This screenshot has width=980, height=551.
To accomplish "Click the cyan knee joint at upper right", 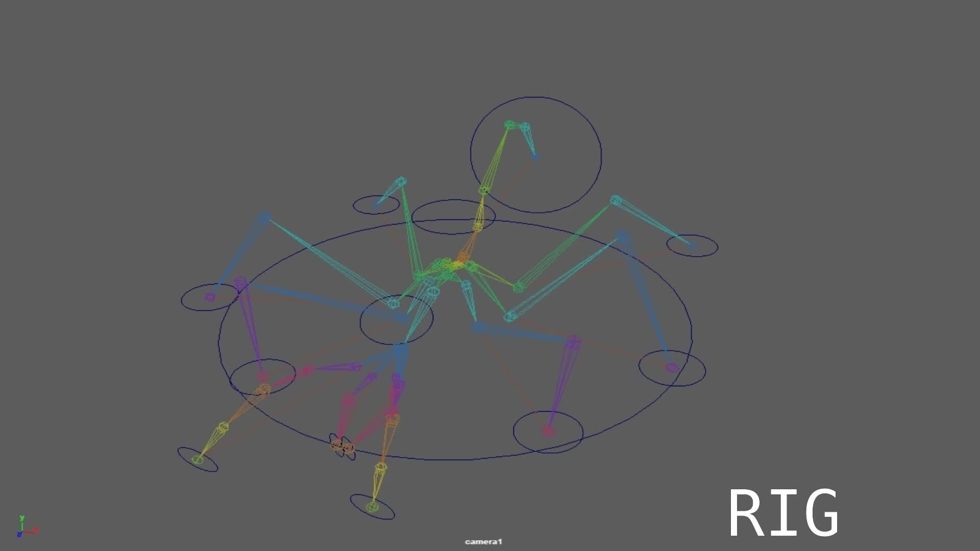I will (616, 201).
